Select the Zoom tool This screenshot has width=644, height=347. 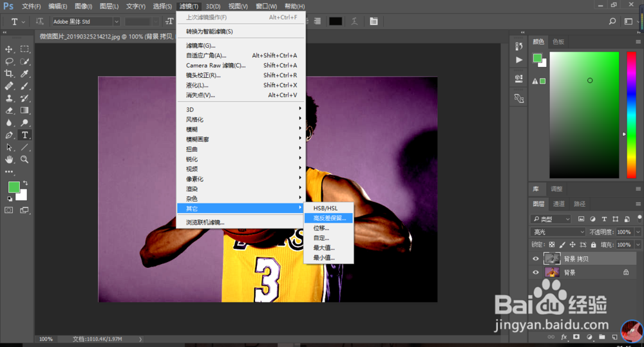(24, 159)
